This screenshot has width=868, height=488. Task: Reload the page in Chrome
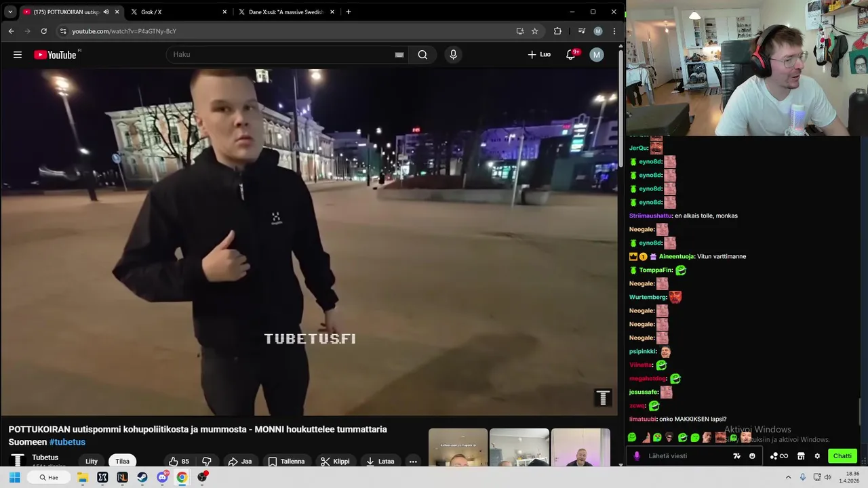coord(43,31)
